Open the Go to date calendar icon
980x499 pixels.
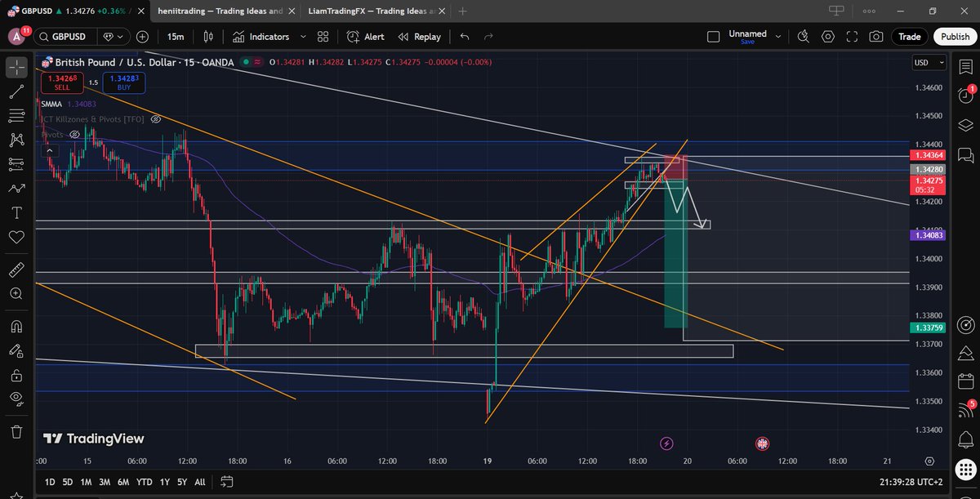[226, 482]
